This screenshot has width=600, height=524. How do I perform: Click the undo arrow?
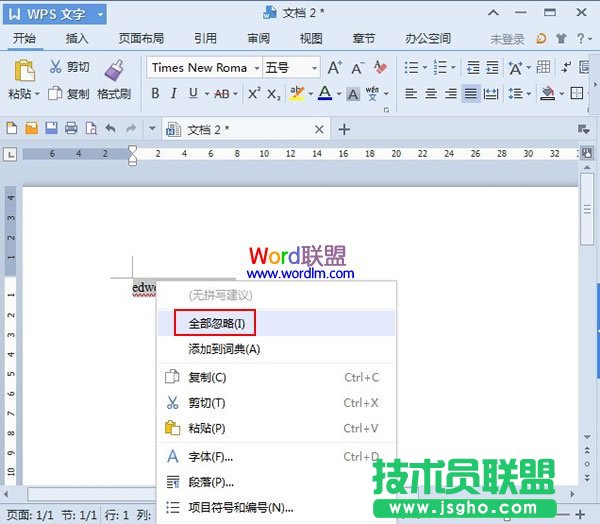pos(111,129)
